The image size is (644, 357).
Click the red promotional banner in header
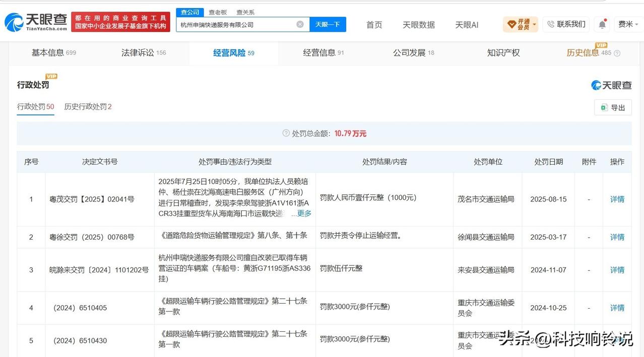pyautogui.click(x=120, y=22)
